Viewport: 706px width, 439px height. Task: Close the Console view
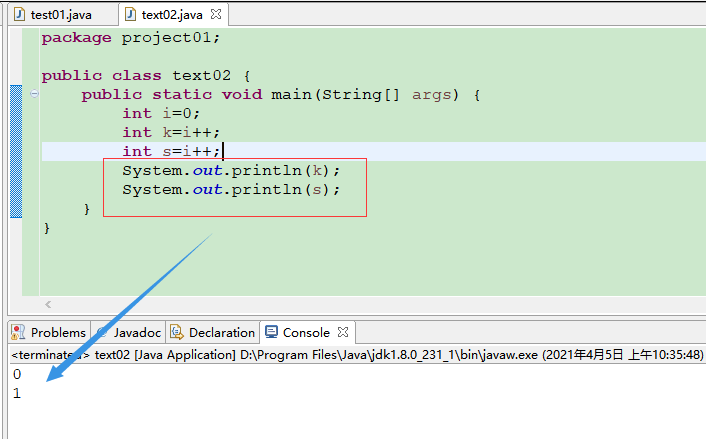point(343,332)
